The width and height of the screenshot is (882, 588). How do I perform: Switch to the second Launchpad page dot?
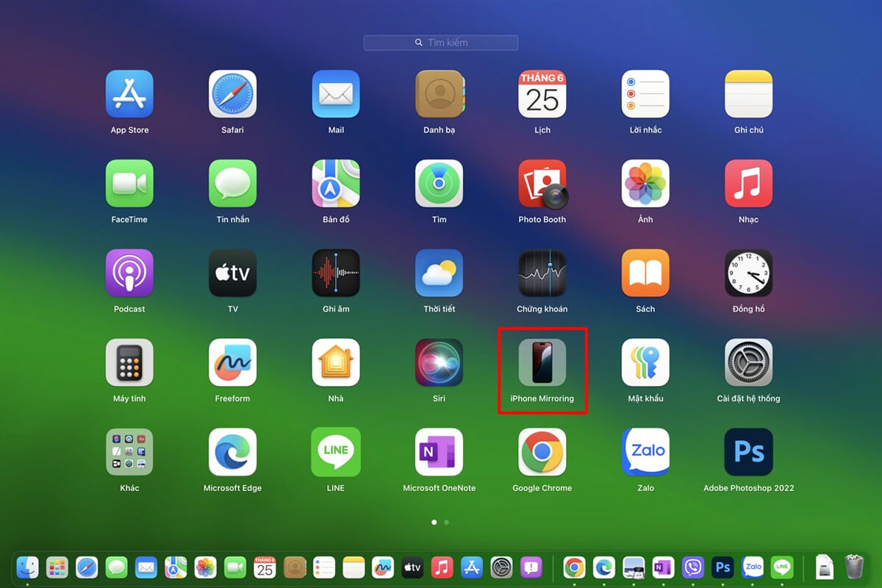(447, 523)
